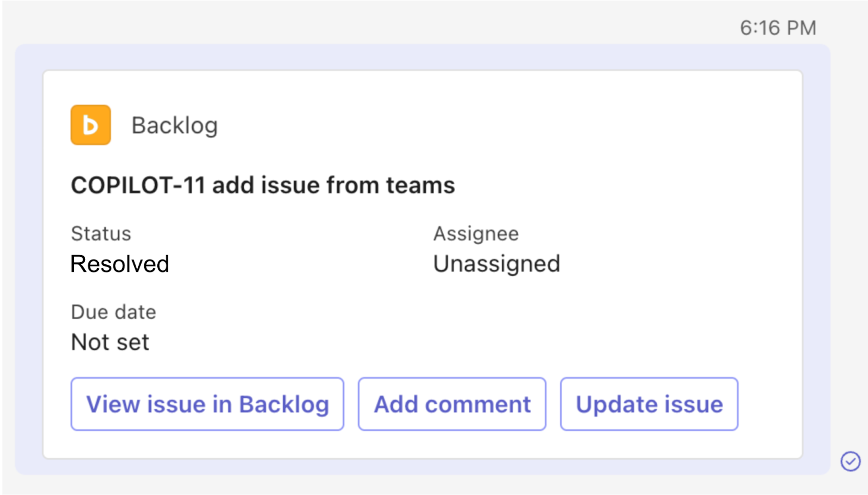Select the 'add issue from teams' summary text
This screenshot has width=868, height=495.
click(x=334, y=186)
